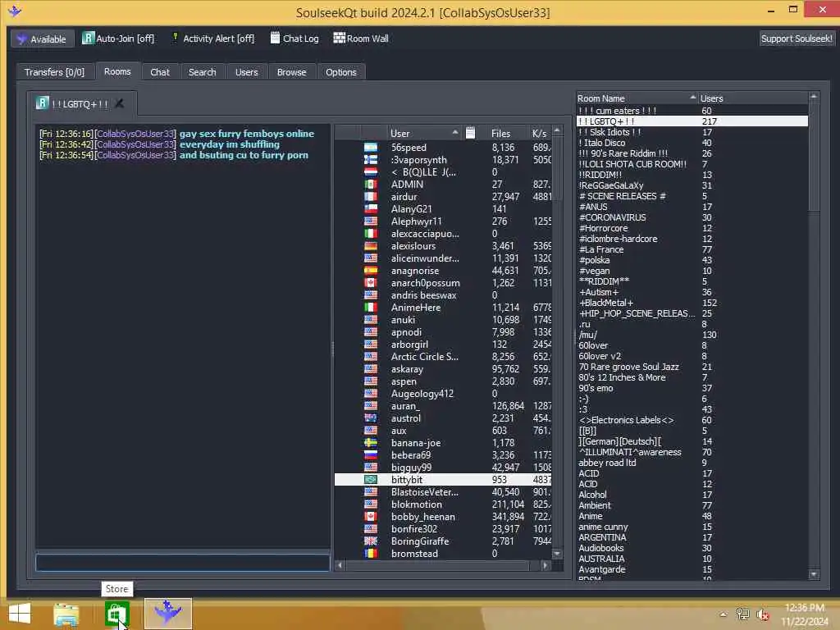The width and height of the screenshot is (840, 630).
Task: Select room #CORONAVIRUS
Action: pyautogui.click(x=692, y=217)
